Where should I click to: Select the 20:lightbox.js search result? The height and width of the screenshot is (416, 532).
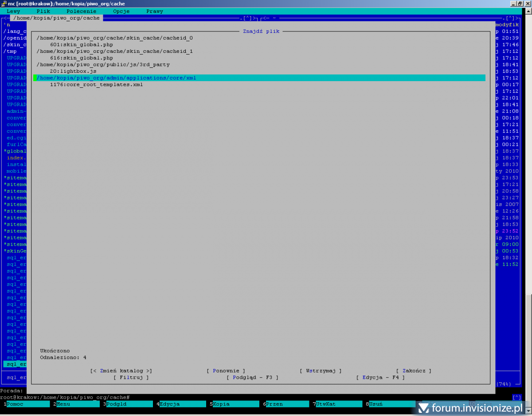(x=73, y=71)
